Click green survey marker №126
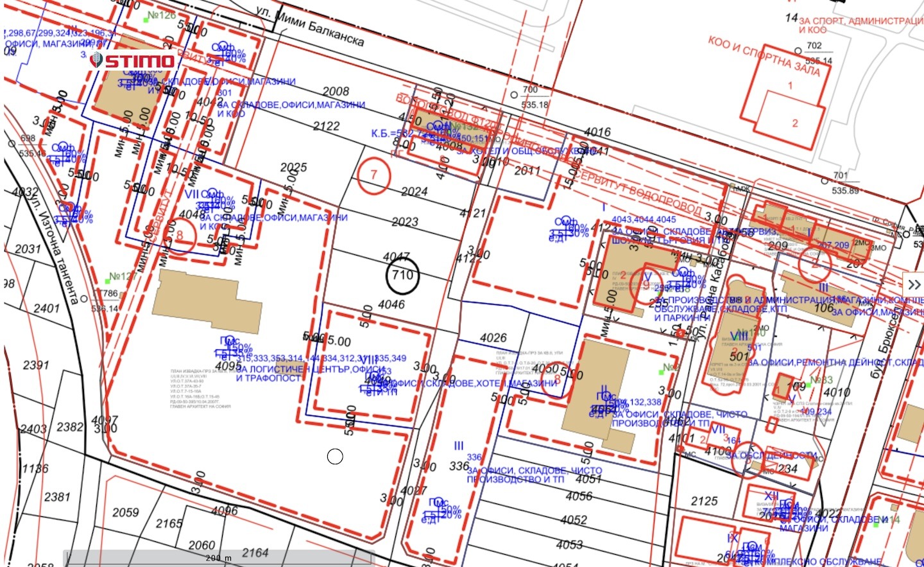Viewport: 924px width, 567px height. click(x=146, y=19)
